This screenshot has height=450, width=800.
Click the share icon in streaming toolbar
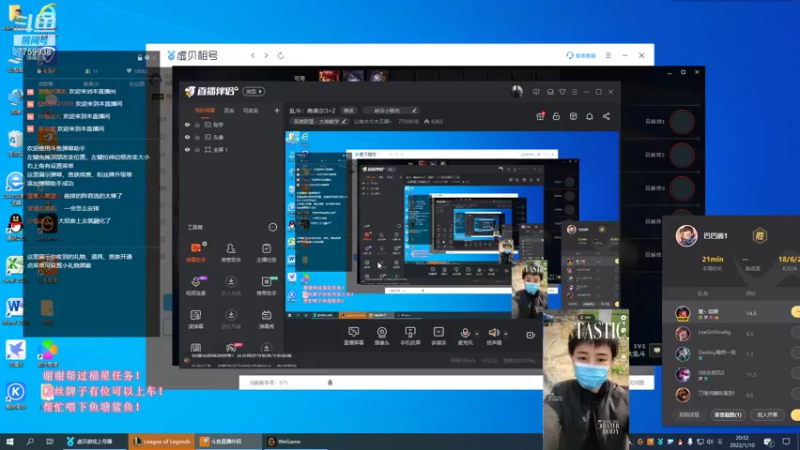pos(606,116)
